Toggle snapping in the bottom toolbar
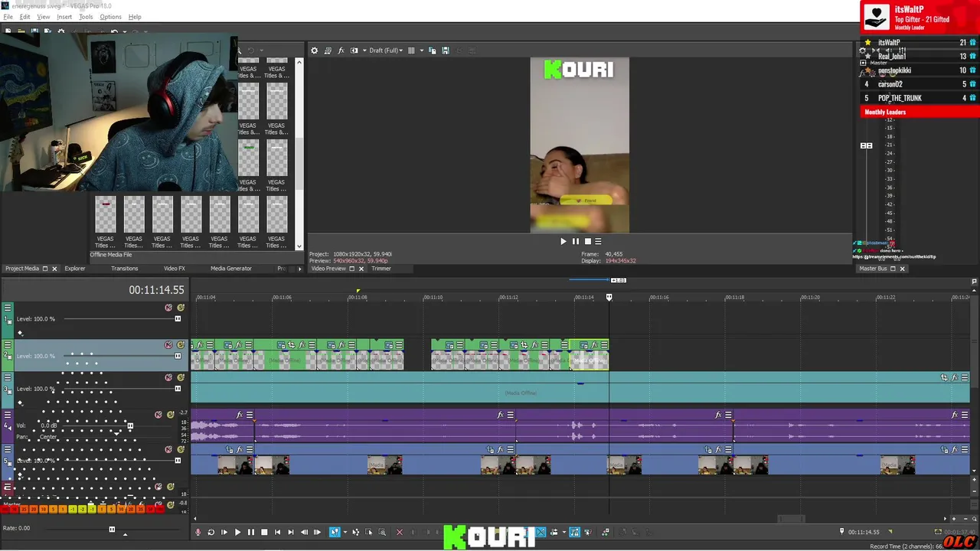This screenshot has width=980, height=551. (x=528, y=532)
